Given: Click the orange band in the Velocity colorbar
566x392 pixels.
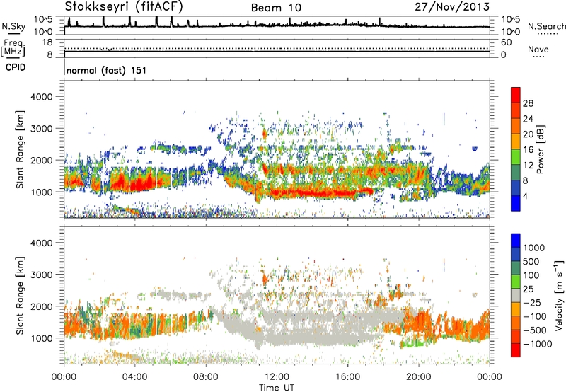Looking at the screenshot, I should 516,309.
